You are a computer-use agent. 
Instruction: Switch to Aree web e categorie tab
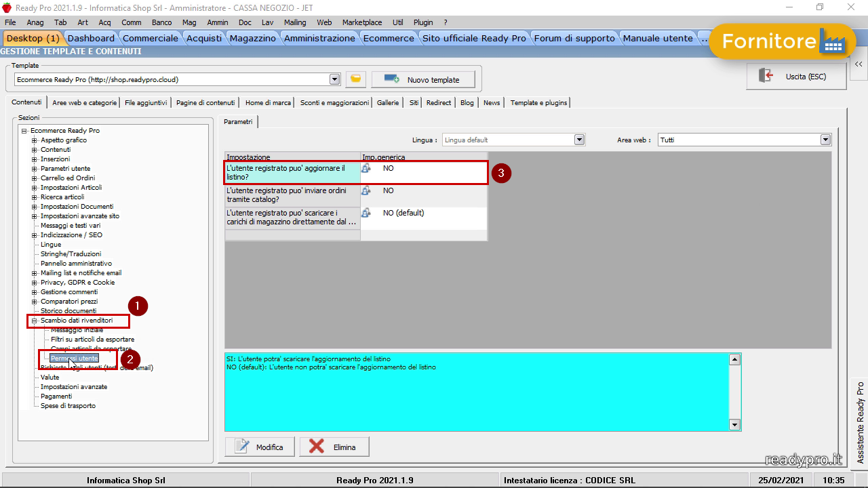[85, 102]
